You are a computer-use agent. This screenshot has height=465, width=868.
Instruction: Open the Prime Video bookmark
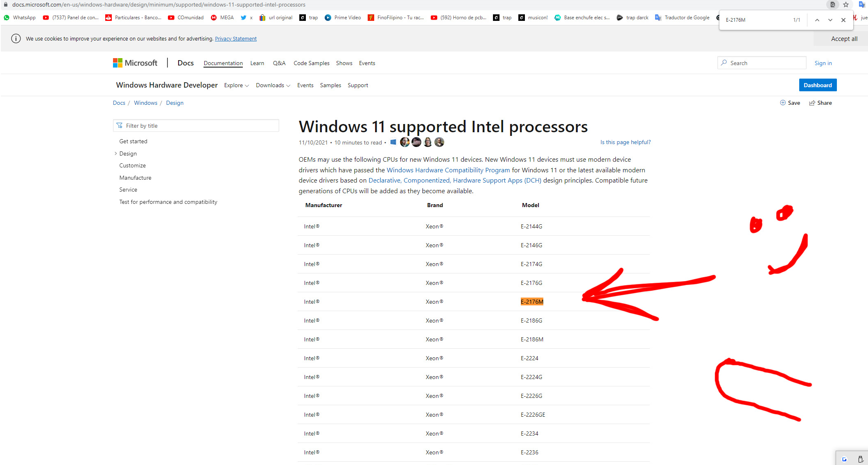(343, 18)
